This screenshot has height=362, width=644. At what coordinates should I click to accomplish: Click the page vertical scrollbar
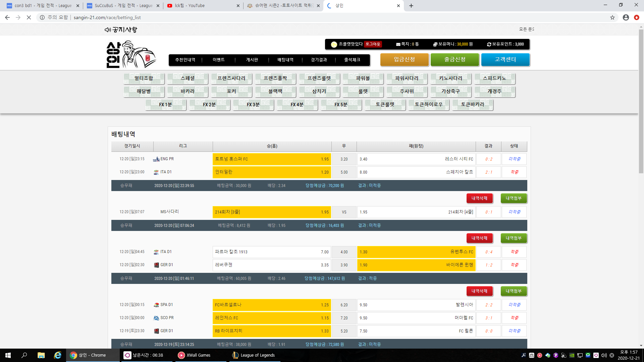[x=641, y=101]
